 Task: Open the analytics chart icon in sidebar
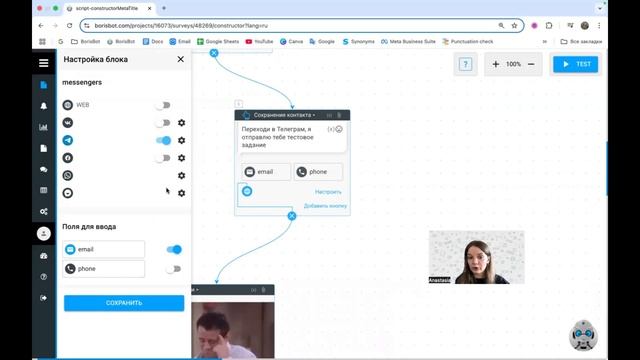[x=44, y=127]
